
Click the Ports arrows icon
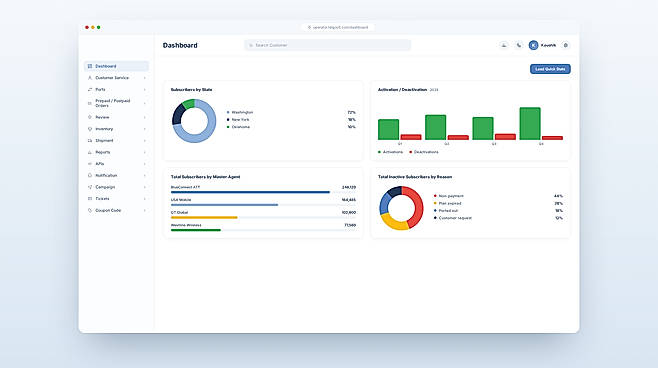90,90
